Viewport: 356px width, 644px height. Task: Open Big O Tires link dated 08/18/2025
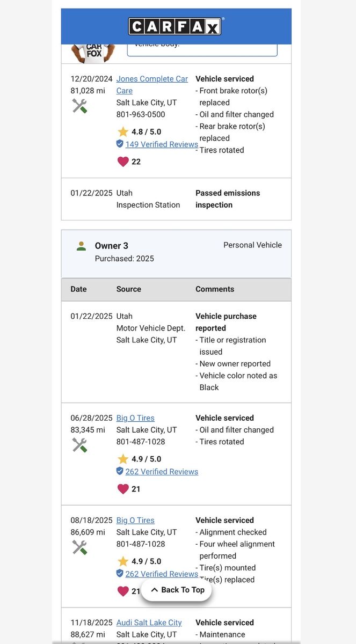135,521
